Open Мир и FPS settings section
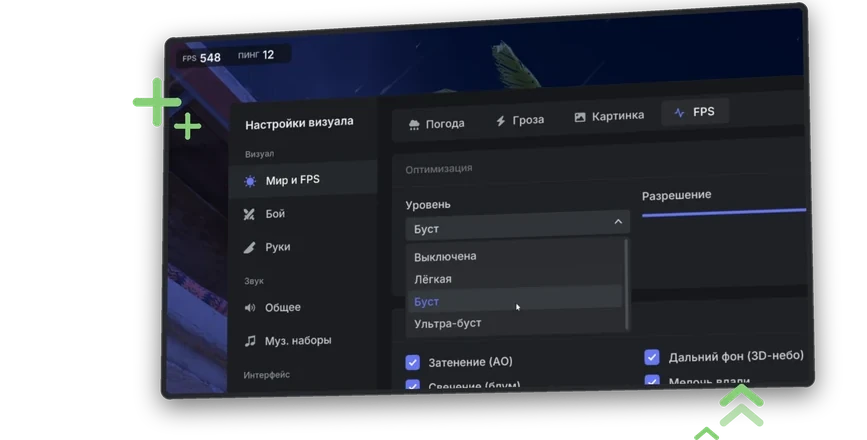Viewport: 867px width, 440px height. pyautogui.click(x=304, y=180)
